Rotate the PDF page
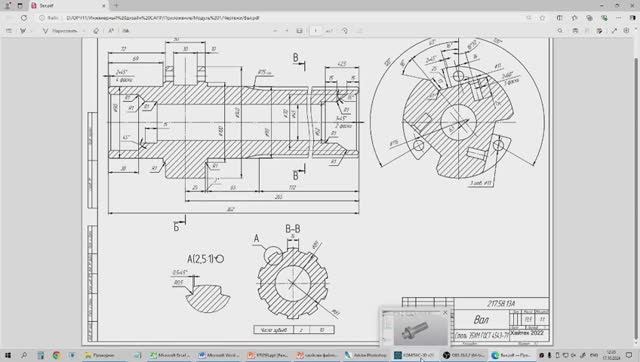 pos(345,31)
